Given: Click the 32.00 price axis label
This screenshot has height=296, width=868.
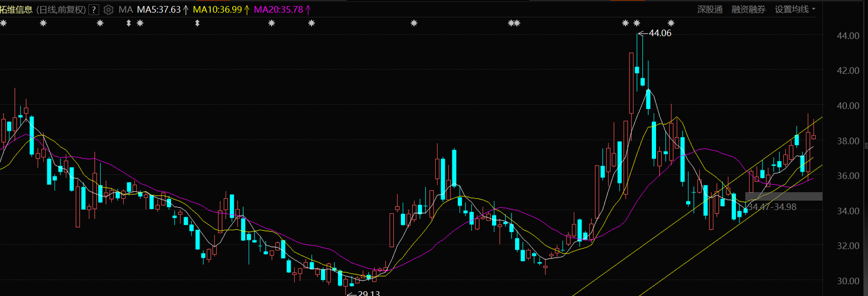Looking at the screenshot, I should pyautogui.click(x=847, y=246).
